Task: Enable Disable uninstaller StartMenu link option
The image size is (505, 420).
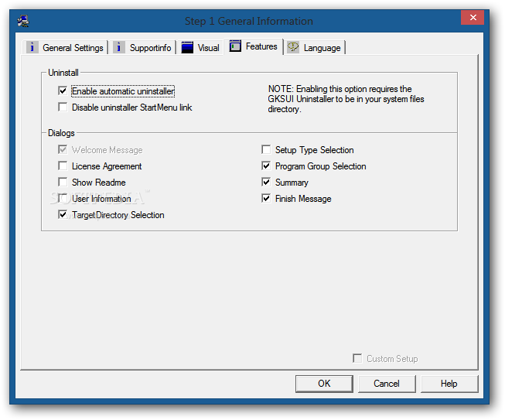Action: 63,108
